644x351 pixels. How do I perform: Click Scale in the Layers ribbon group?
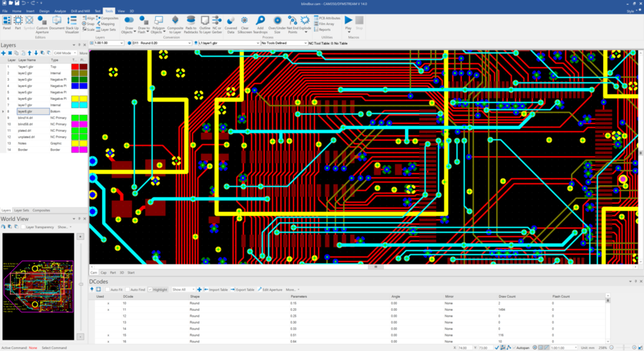coord(88,30)
